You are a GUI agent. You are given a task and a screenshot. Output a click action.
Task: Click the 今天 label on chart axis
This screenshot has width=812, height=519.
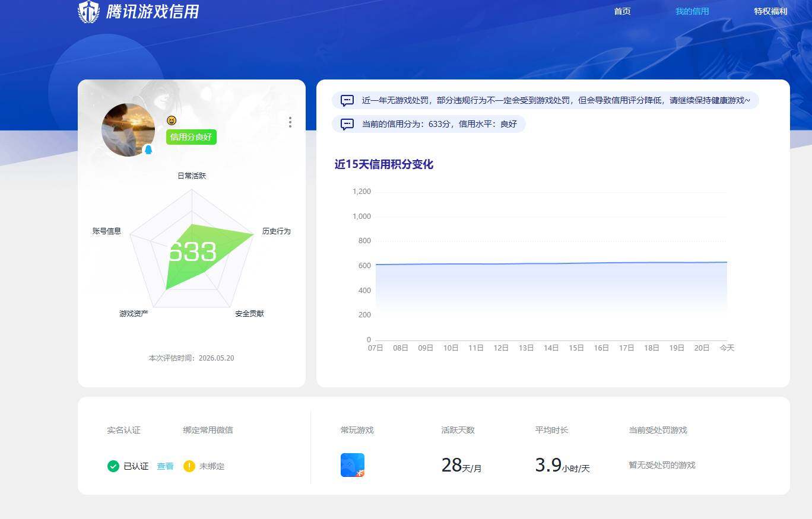727,348
